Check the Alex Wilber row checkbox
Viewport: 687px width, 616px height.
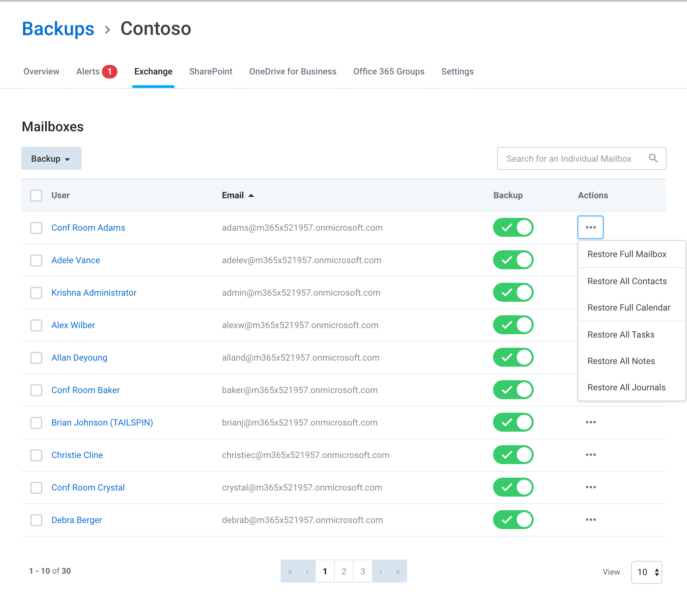pos(36,325)
